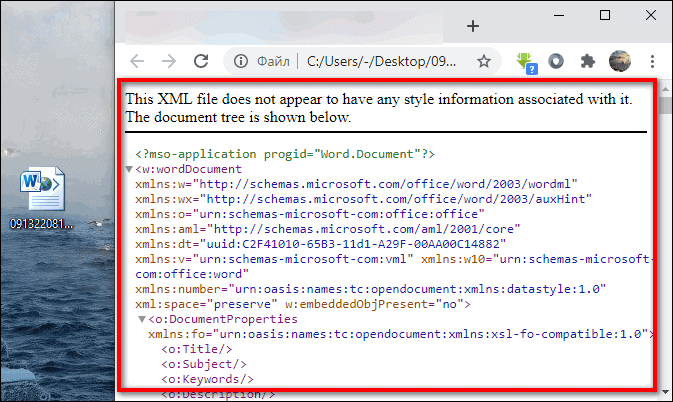
Task: Select the Word XML file on desktop
Action: [42, 198]
